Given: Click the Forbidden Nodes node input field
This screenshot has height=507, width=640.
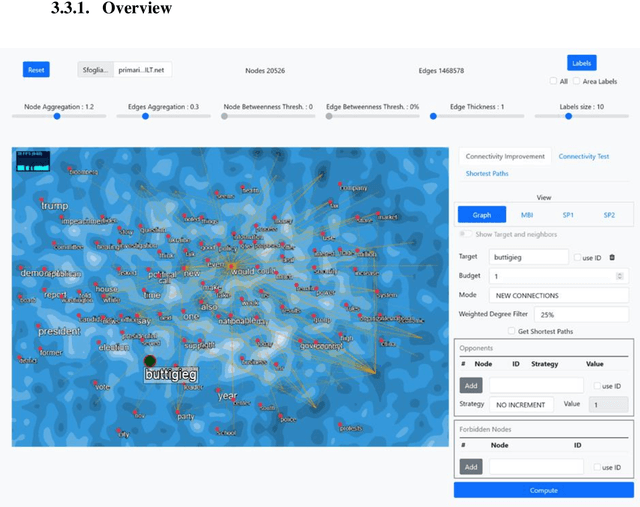Looking at the screenshot, I should (x=536, y=467).
